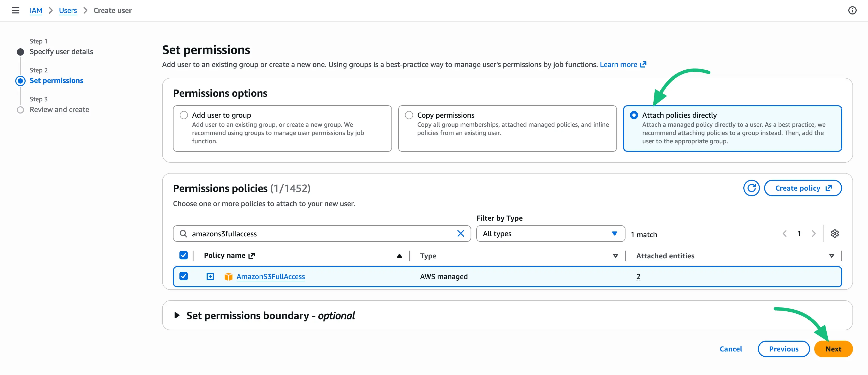Select the Copy permissions option
The width and height of the screenshot is (868, 375).
[x=409, y=115]
